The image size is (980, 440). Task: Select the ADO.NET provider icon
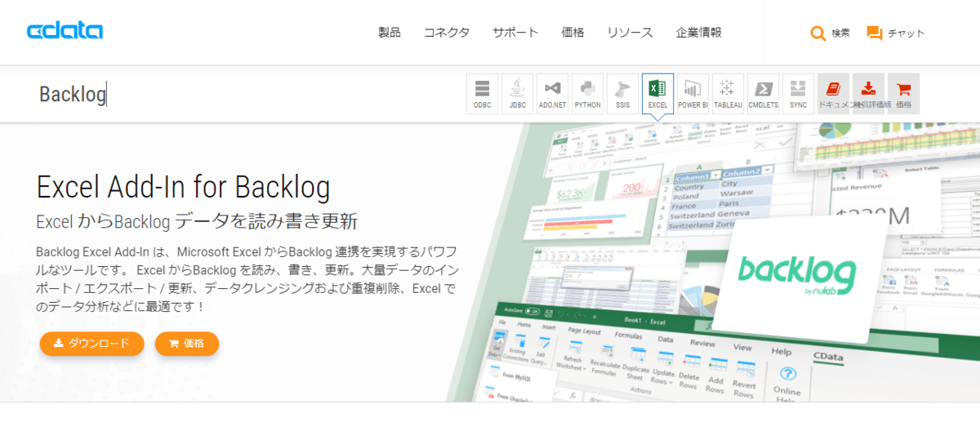tap(552, 94)
